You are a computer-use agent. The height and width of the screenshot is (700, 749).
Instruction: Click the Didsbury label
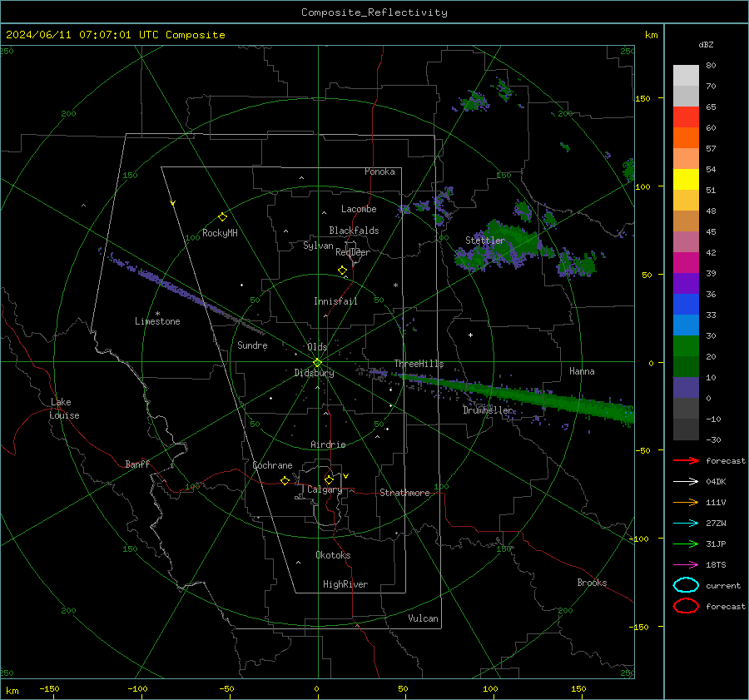point(314,373)
